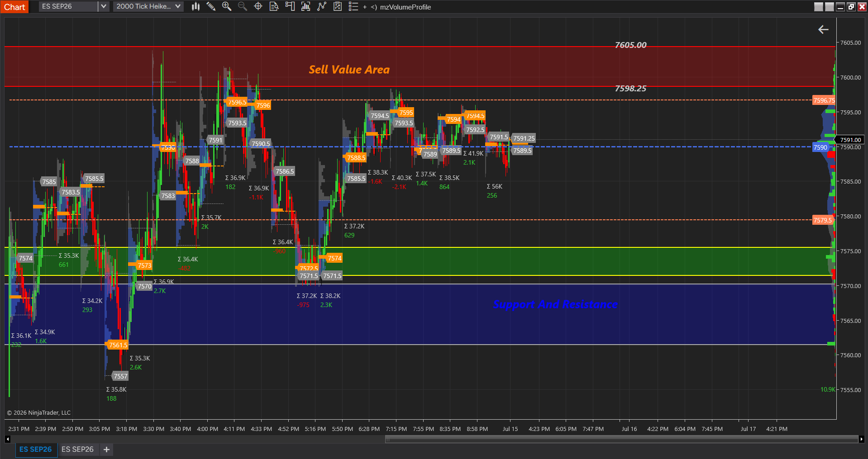Image resolution: width=868 pixels, height=459 pixels.
Task: Click the left arrow return icon on chart
Action: 823,29
